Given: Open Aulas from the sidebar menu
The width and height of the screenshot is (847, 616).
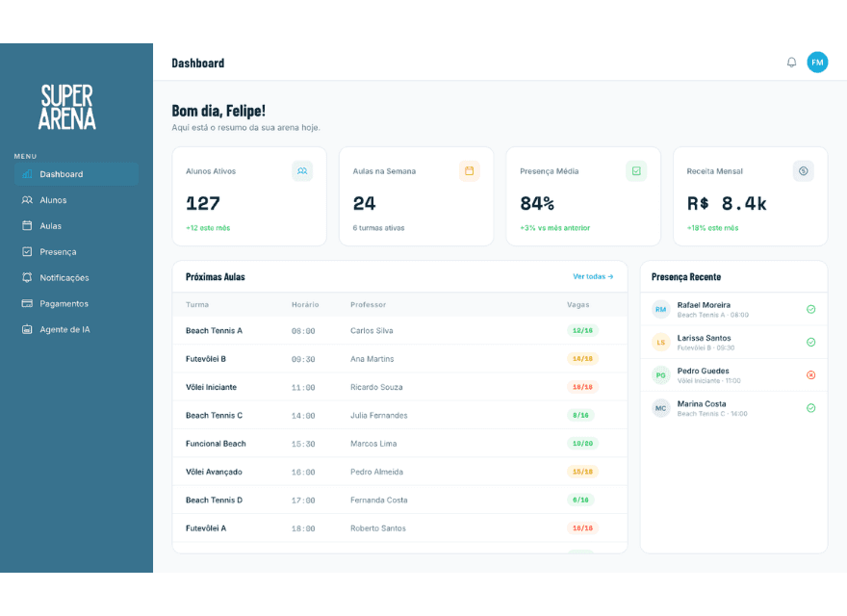Looking at the screenshot, I should (x=76, y=226).
